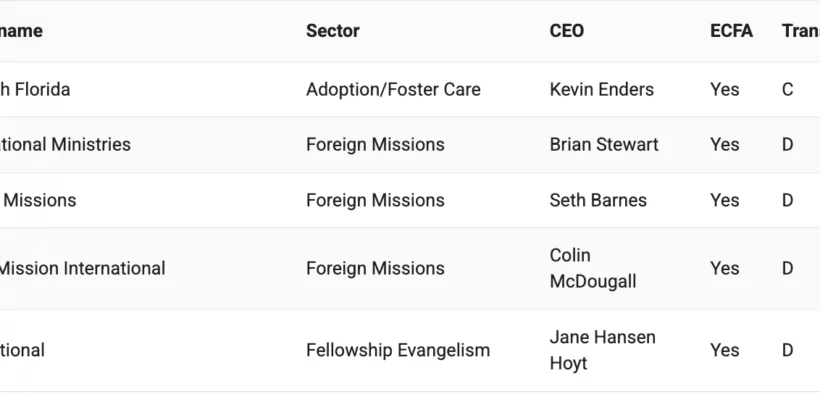Image resolution: width=820 pixels, height=394 pixels.
Task: Open the Mission International ministry name
Action: [82, 268]
